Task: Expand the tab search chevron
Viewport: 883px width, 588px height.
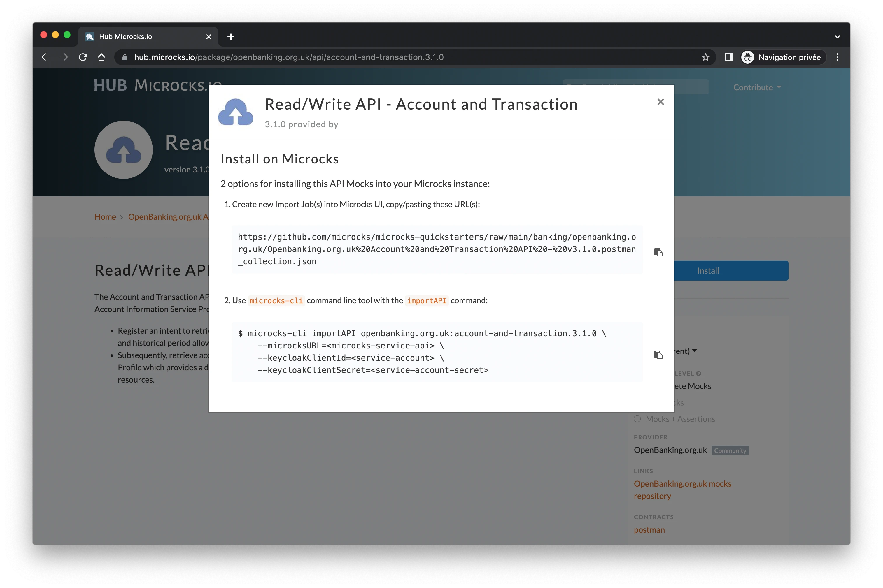Action: tap(837, 37)
